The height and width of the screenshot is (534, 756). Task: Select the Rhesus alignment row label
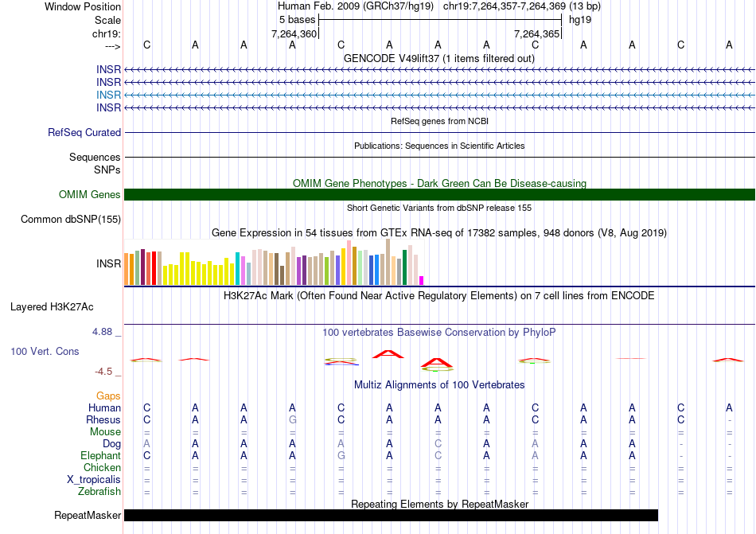[103, 419]
